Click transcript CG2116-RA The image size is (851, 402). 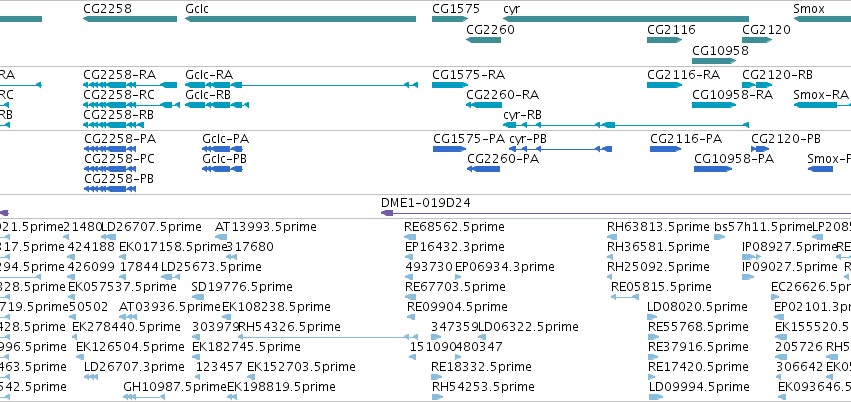(683, 75)
